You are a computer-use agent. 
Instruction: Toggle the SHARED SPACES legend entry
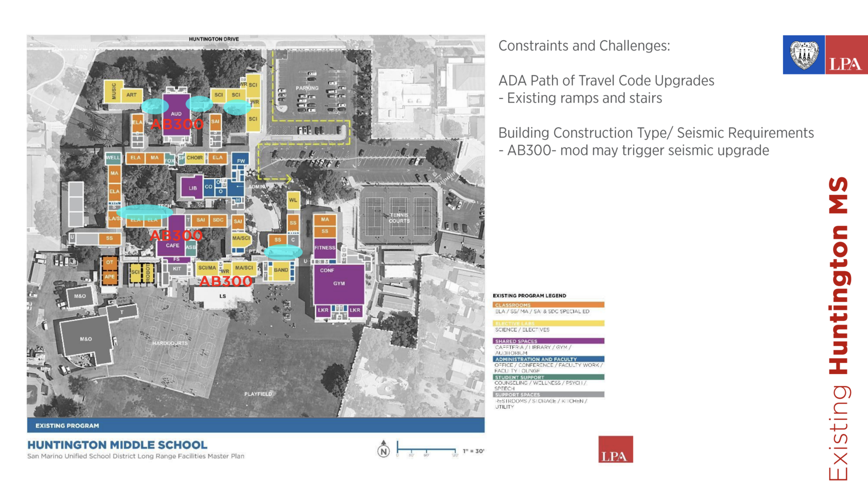tap(548, 341)
